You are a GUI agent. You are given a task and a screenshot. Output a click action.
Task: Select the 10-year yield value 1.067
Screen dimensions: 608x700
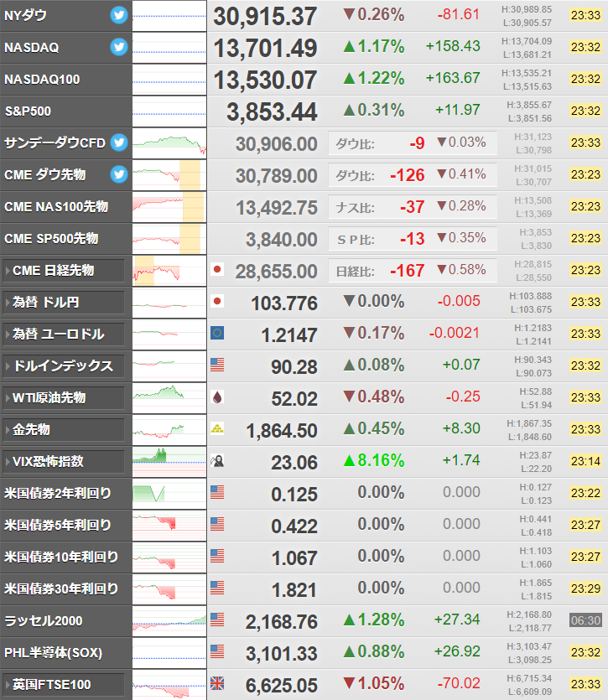(x=294, y=558)
